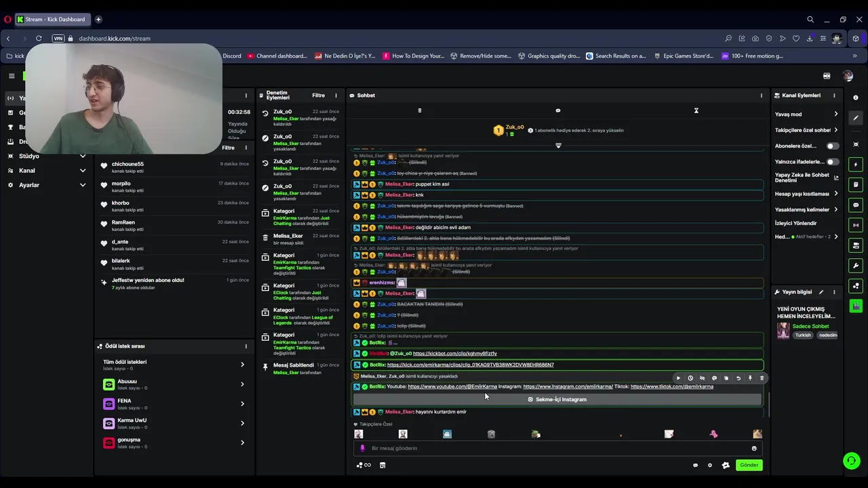This screenshot has width=868, height=488.
Task: Toggle the Abonelere özel switch
Action: 832,146
